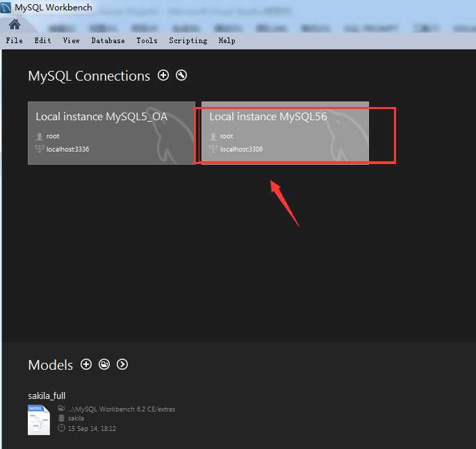Click the sakila_full model name
Screen dimensions: 476x449
[x=47, y=396]
